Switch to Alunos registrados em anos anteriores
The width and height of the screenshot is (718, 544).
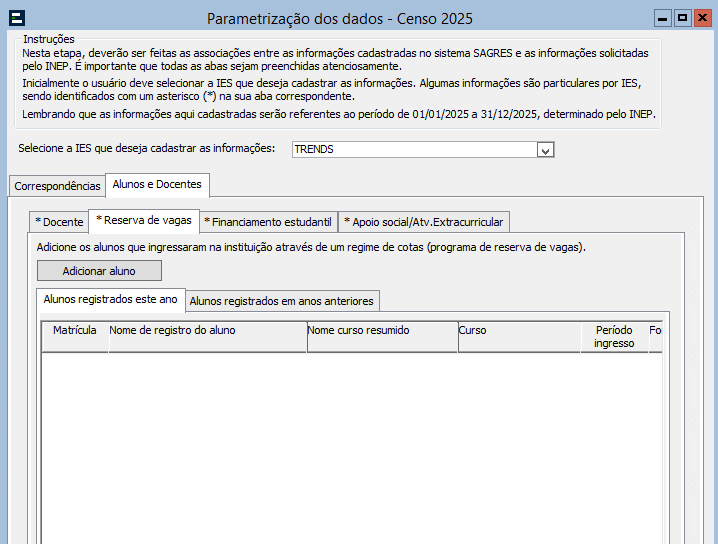pyautogui.click(x=282, y=301)
